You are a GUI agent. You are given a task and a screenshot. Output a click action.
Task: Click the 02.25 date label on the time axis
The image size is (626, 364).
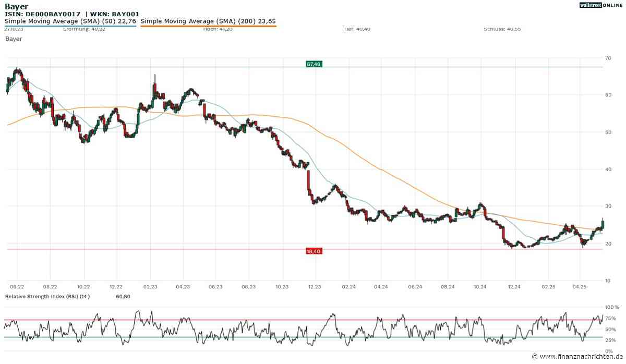[x=547, y=287]
